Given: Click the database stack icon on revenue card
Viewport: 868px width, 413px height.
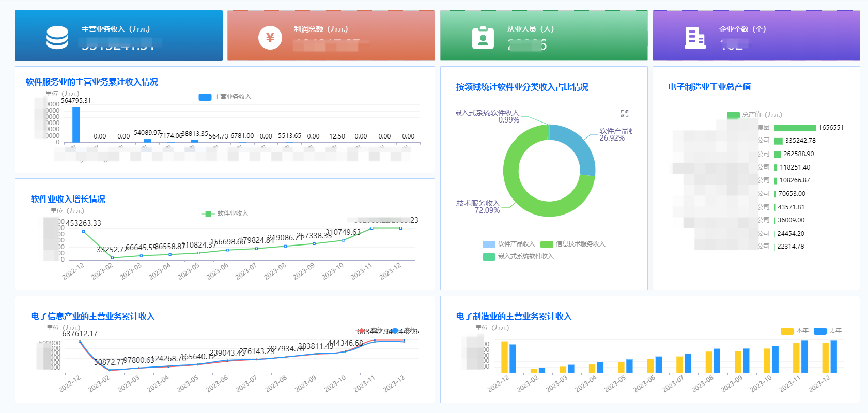Looking at the screenshot, I should coord(57,37).
